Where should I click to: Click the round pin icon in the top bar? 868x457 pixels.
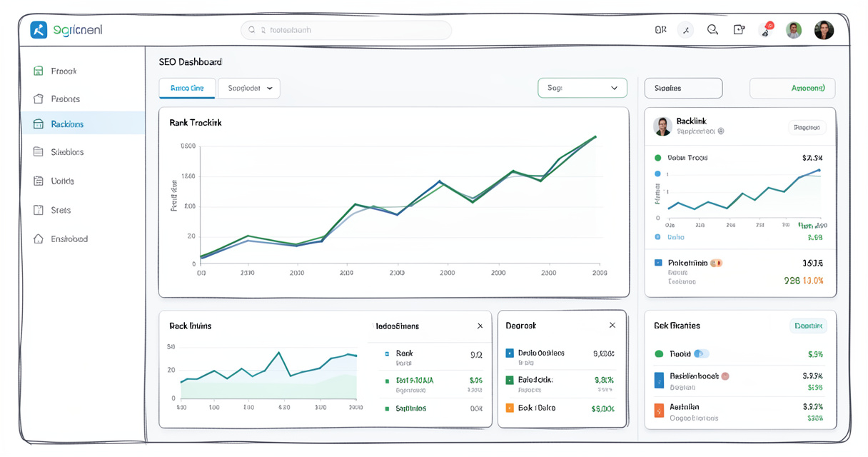(x=685, y=30)
